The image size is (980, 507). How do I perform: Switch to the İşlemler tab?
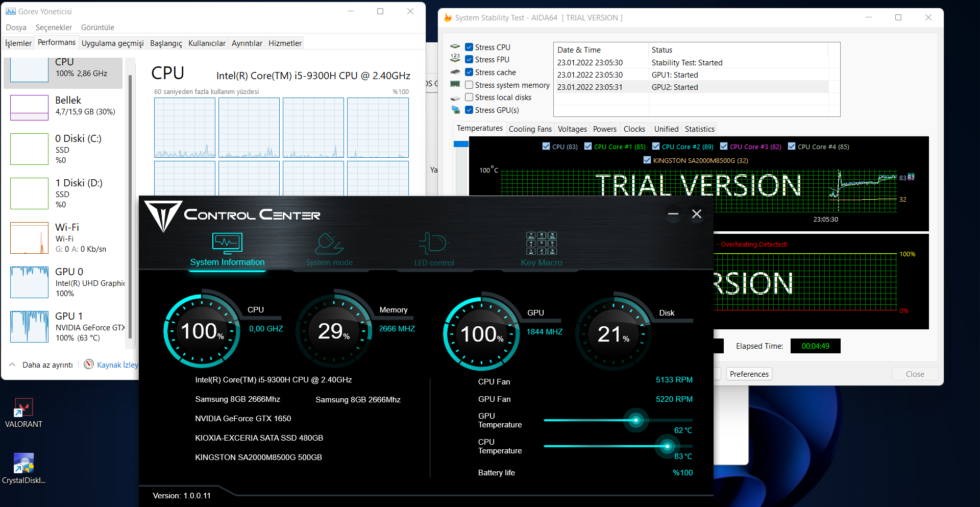click(18, 43)
